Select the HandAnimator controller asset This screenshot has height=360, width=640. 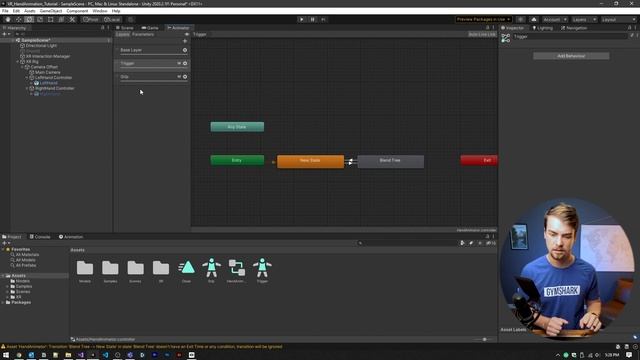237,268
